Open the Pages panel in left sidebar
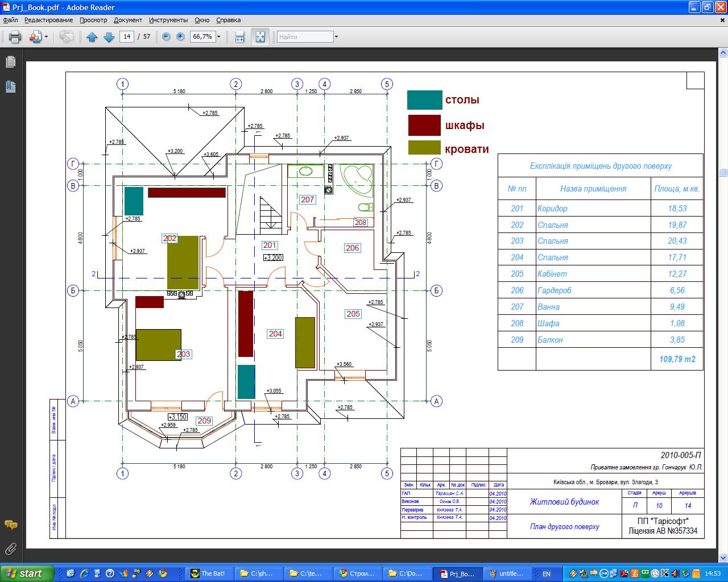This screenshot has width=728, height=582. pos(11,62)
